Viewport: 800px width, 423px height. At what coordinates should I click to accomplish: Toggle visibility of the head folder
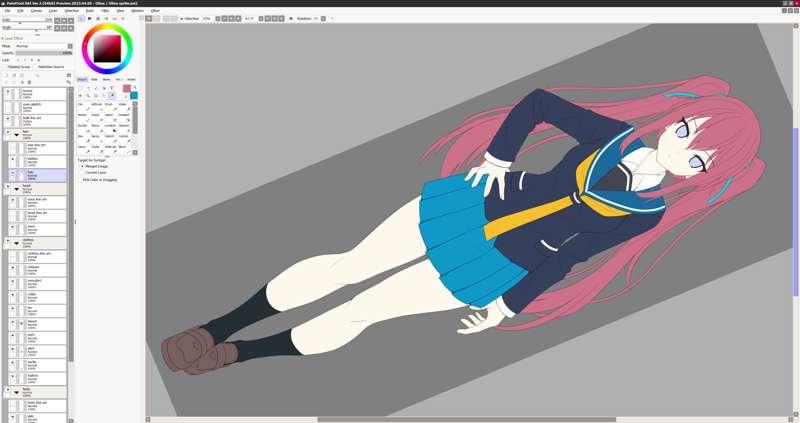point(8,187)
